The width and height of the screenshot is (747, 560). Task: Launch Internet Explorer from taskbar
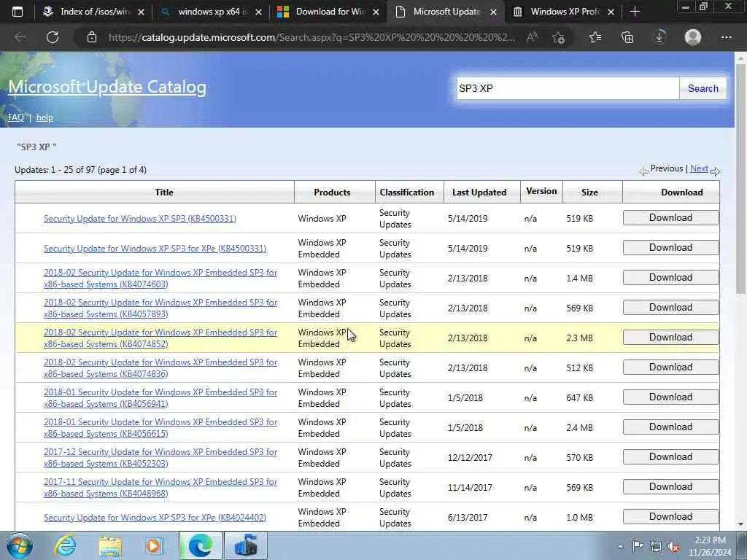coord(65,545)
